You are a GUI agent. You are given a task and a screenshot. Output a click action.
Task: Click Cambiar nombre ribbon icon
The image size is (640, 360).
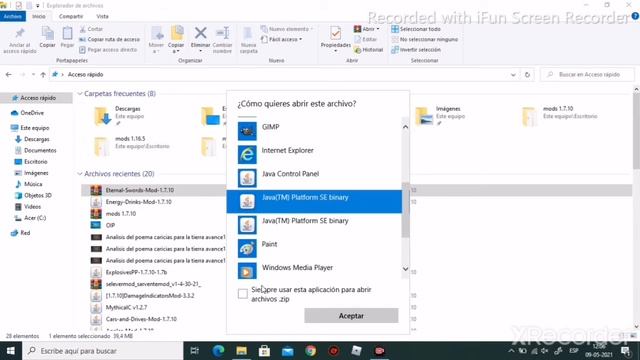click(x=222, y=40)
